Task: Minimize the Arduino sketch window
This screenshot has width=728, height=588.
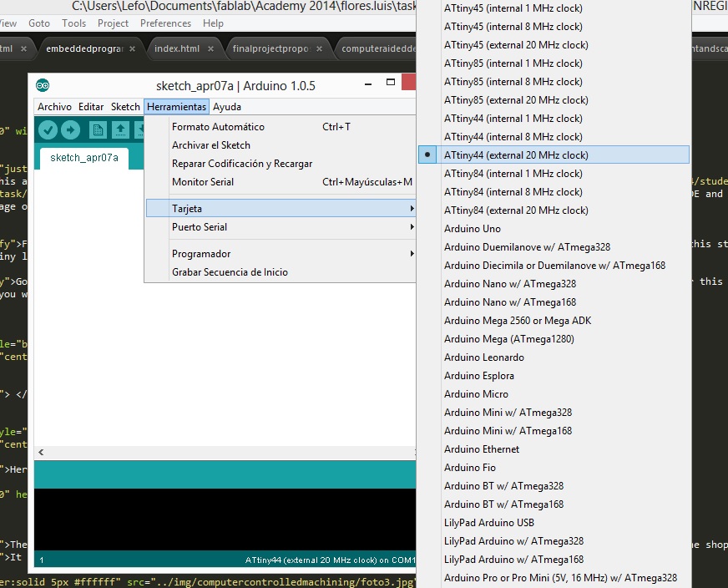Action: click(x=368, y=84)
